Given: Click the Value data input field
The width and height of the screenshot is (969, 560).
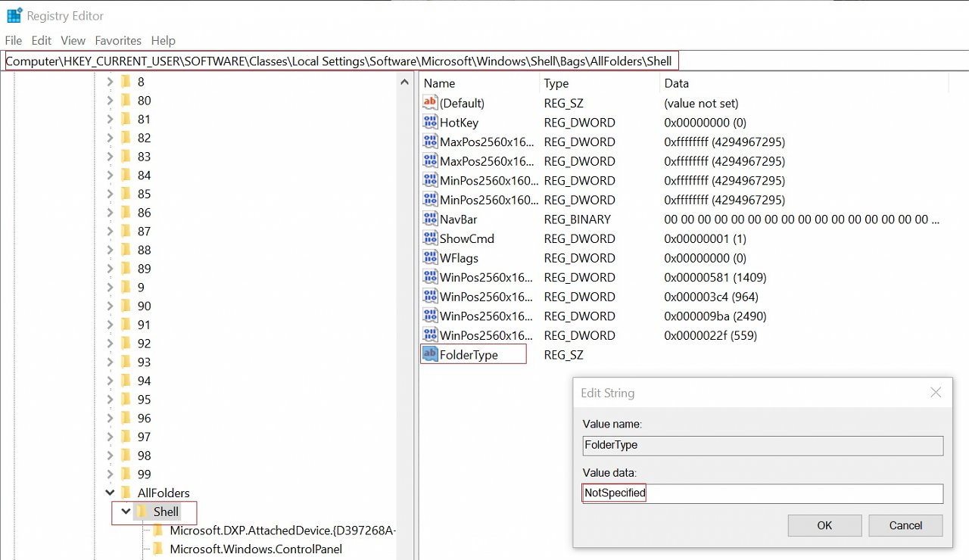Looking at the screenshot, I should [x=763, y=493].
